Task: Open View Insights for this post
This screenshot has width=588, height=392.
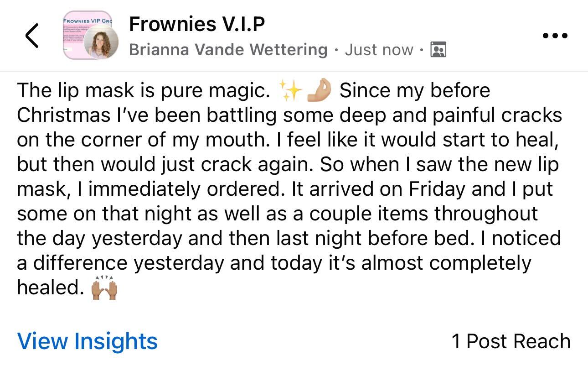Action: (87, 341)
